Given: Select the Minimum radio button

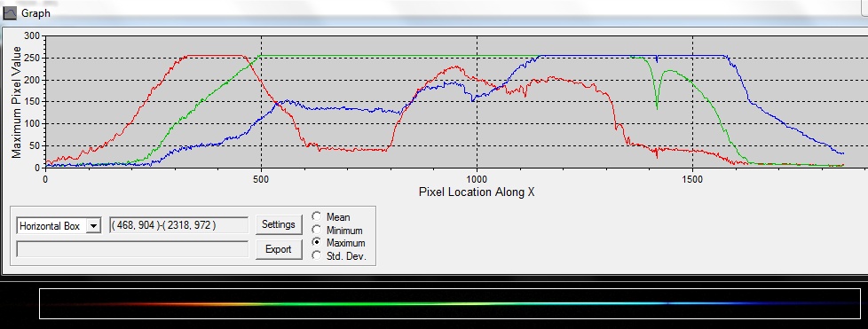Looking at the screenshot, I should coord(317,229).
